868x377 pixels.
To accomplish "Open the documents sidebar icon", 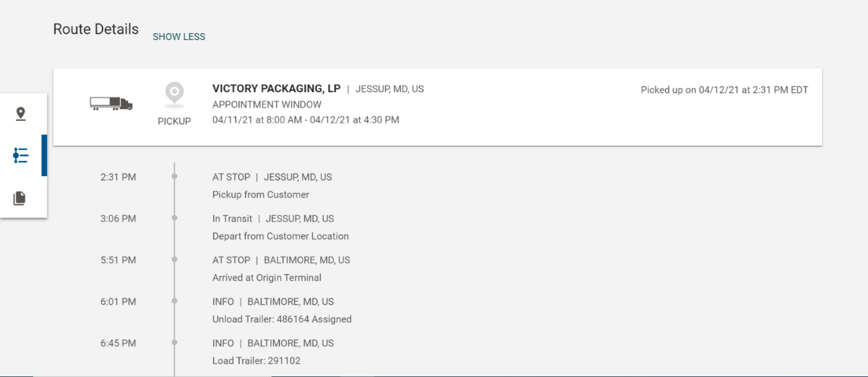I will pyautogui.click(x=20, y=198).
